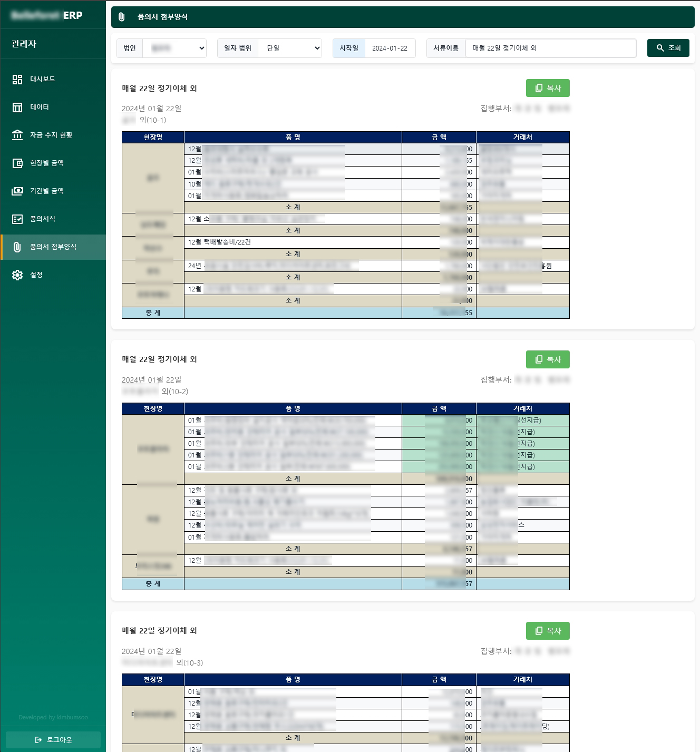Image resolution: width=700 pixels, height=752 pixels.
Task: Click 거래처 header in third table
Action: coord(523,680)
